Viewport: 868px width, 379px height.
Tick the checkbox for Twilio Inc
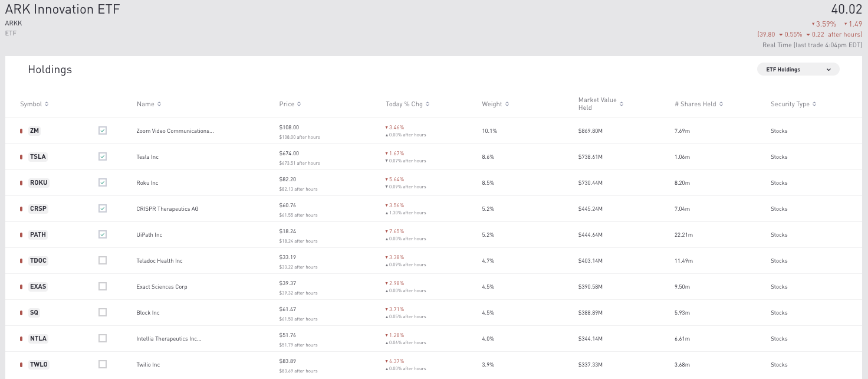pyautogui.click(x=103, y=364)
